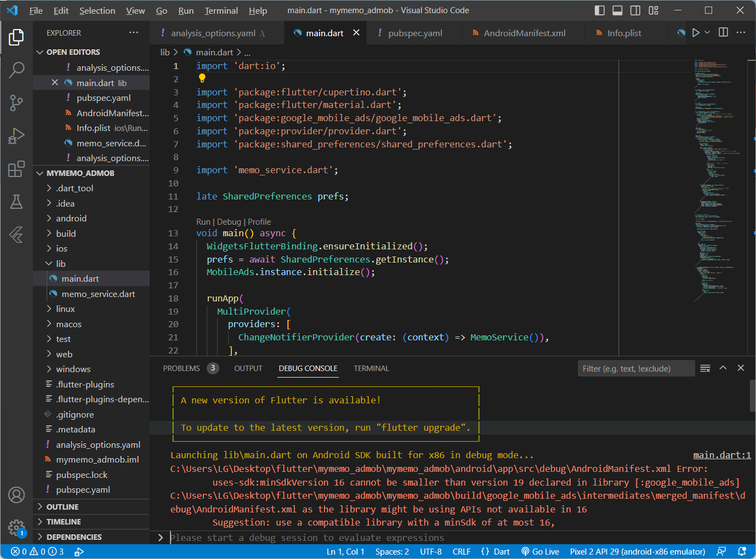Open the Selection menu
The width and height of the screenshot is (756, 559).
97,10
